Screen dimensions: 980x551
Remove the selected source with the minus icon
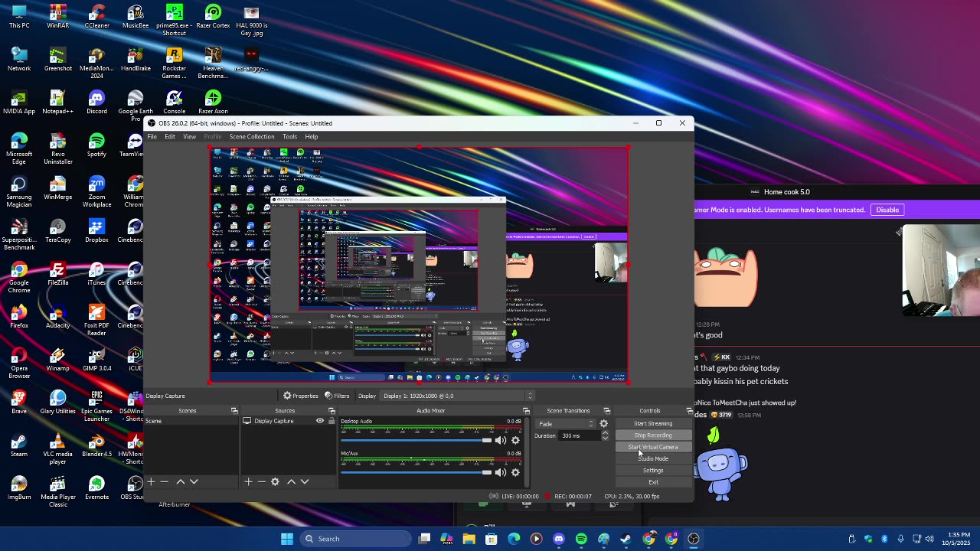click(261, 481)
